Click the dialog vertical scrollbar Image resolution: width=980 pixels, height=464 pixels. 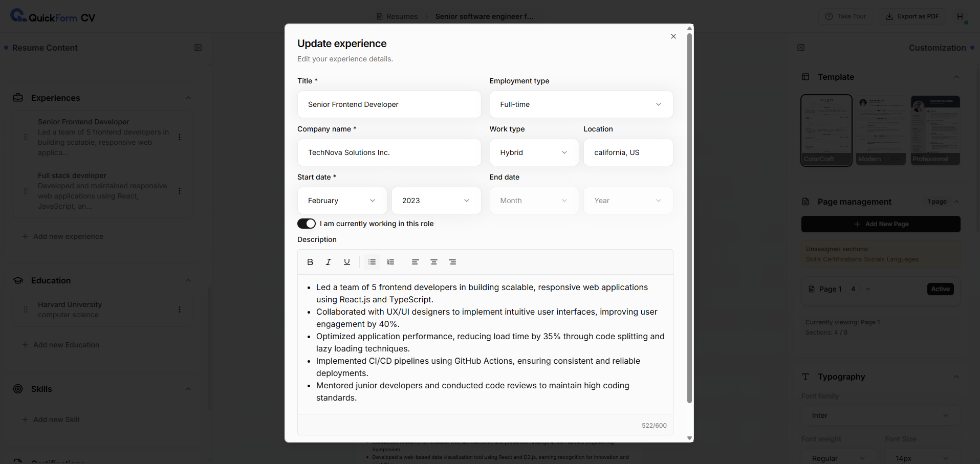689,218
